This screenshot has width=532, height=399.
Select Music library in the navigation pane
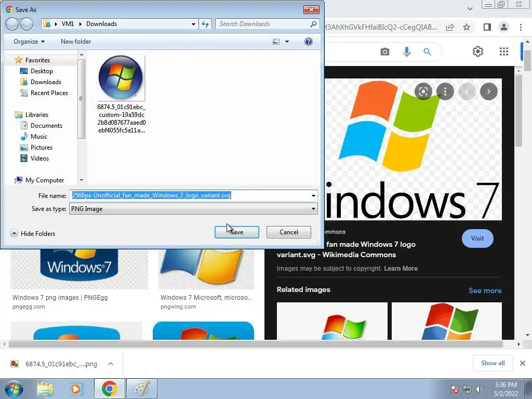38,137
